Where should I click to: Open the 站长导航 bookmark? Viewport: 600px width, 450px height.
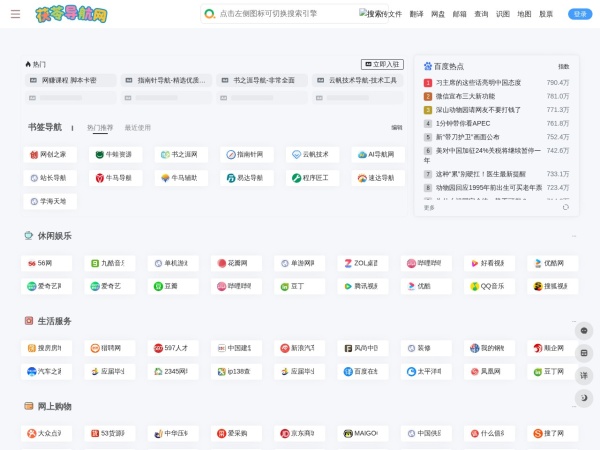point(50,178)
